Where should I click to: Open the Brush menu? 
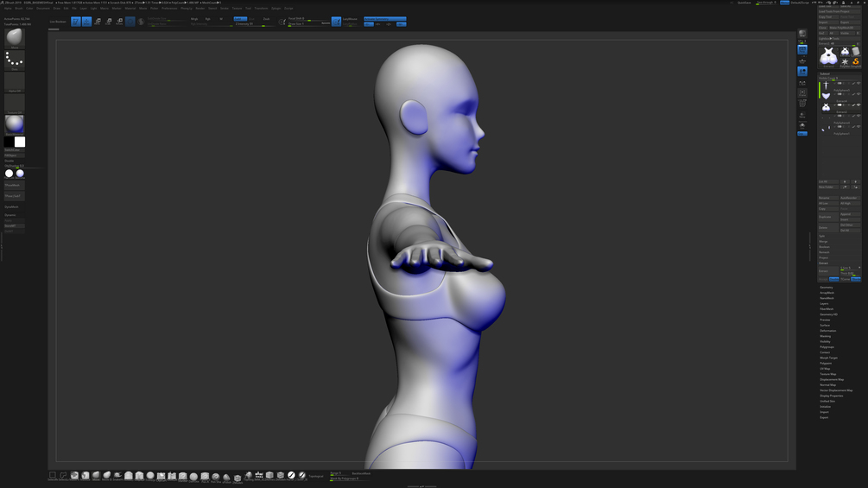[x=19, y=9]
